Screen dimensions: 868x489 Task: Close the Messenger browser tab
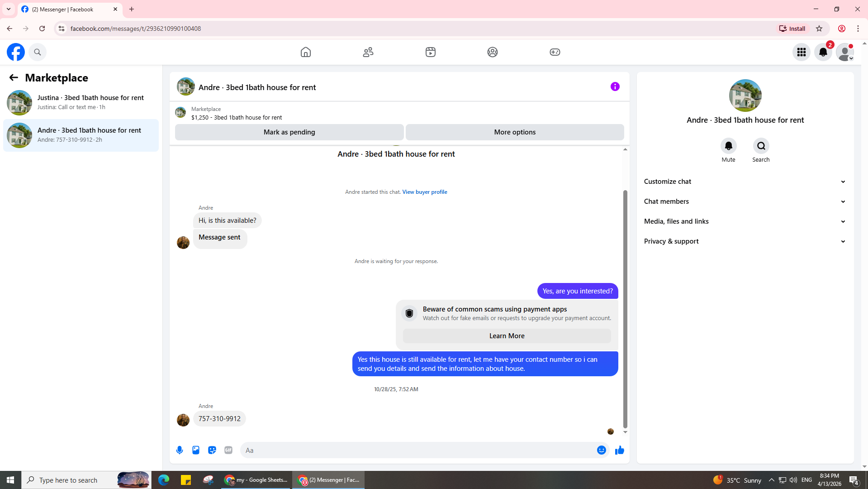coord(115,9)
